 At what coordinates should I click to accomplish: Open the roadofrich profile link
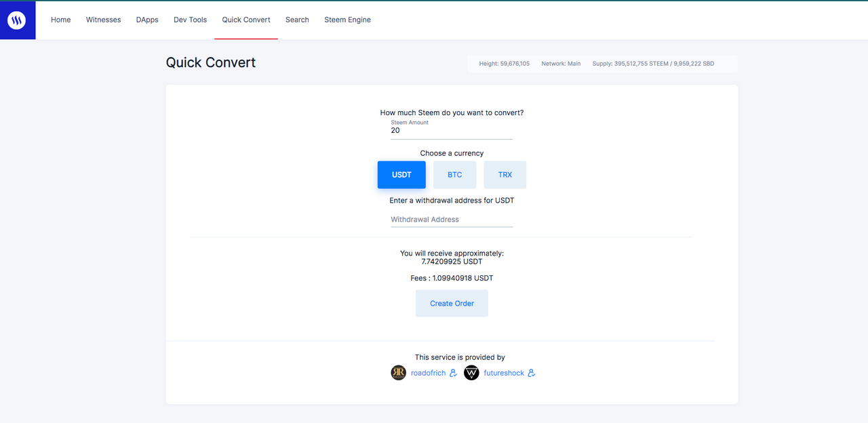429,373
